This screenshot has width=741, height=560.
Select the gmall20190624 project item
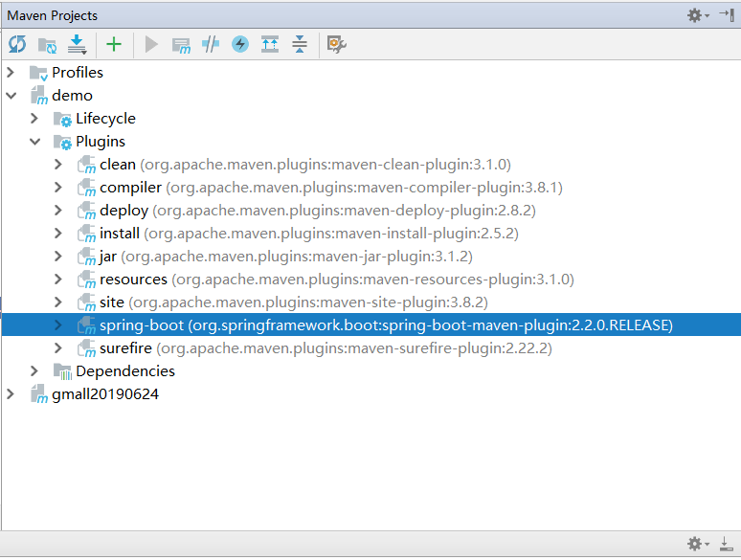click(105, 394)
